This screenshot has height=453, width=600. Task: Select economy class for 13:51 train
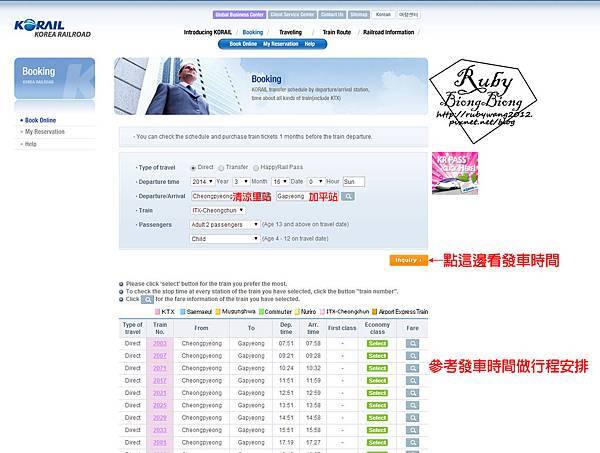point(377,405)
